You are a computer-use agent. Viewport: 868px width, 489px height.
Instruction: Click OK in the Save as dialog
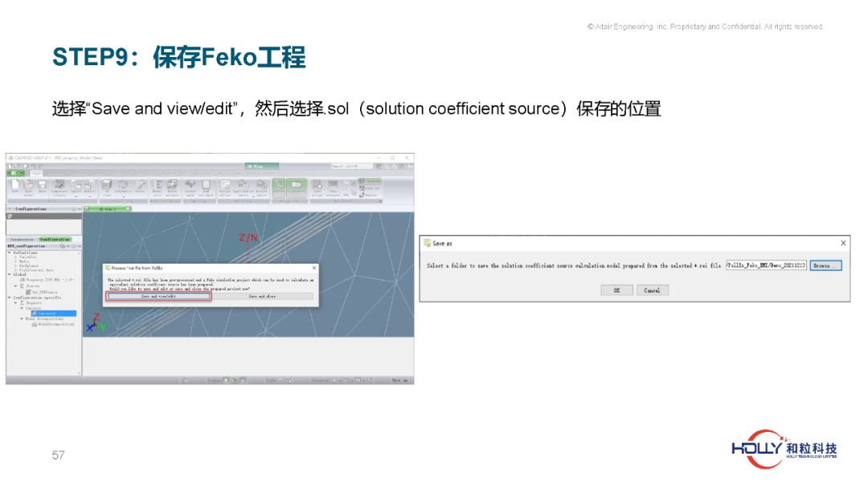[616, 290]
